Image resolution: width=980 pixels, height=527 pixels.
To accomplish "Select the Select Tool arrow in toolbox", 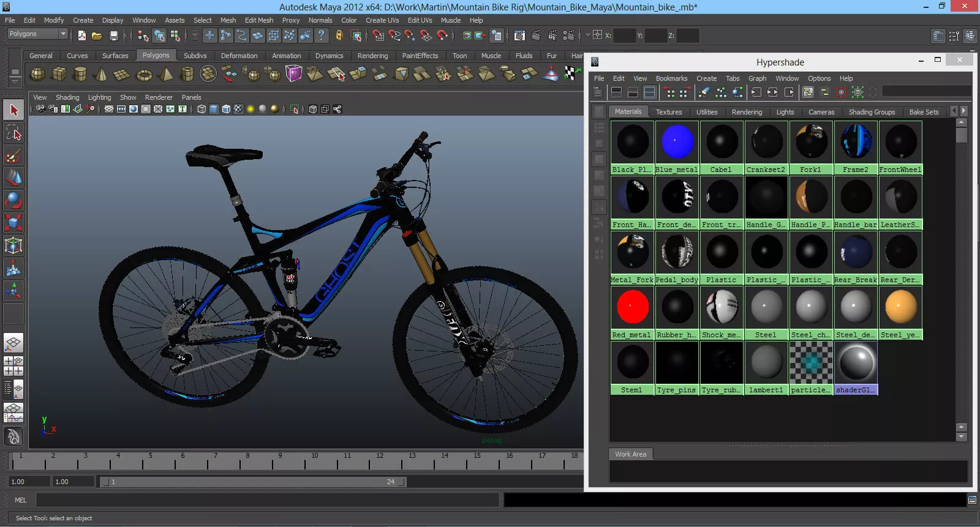I will [x=13, y=110].
